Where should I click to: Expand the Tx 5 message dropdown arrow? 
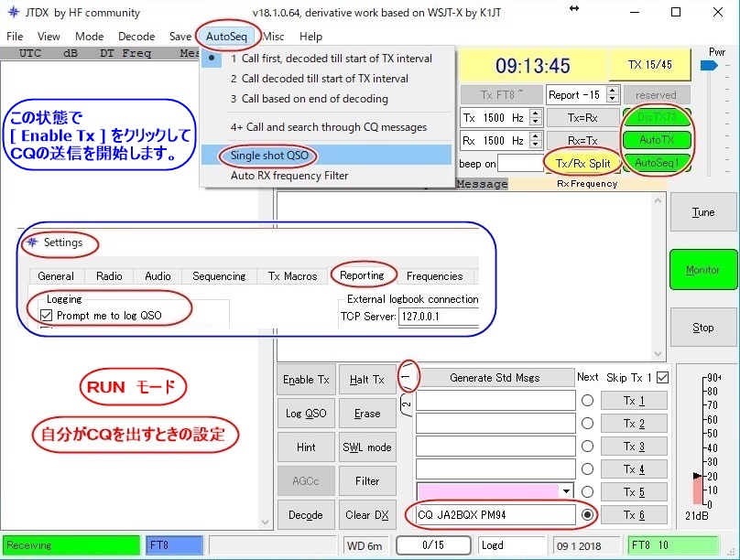(566, 491)
